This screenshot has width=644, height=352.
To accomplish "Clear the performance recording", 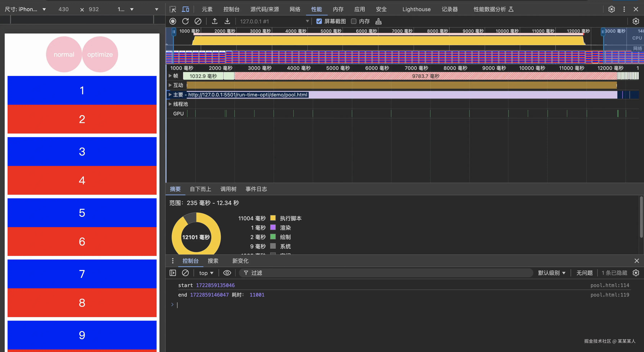I will coord(198,21).
